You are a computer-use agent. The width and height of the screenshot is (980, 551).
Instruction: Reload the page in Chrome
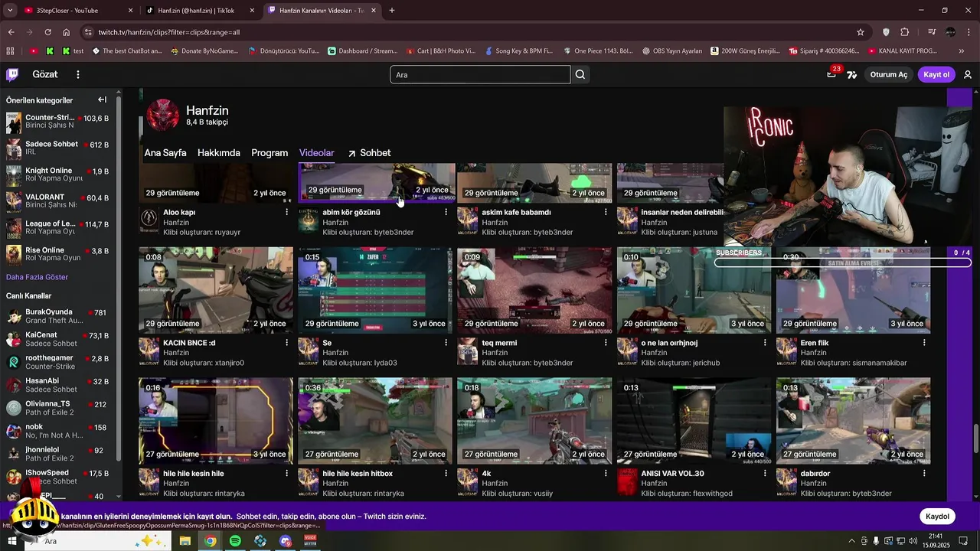[47, 32]
